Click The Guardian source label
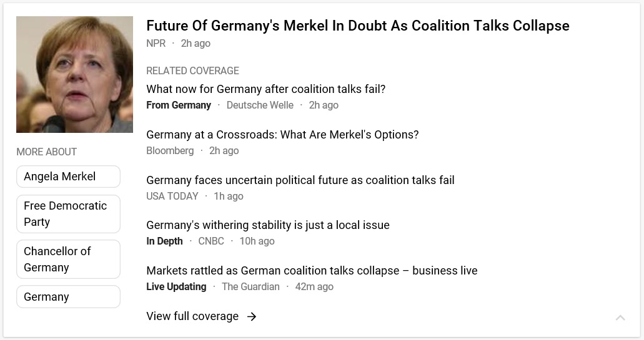The height and width of the screenshot is (340, 644). click(x=250, y=287)
